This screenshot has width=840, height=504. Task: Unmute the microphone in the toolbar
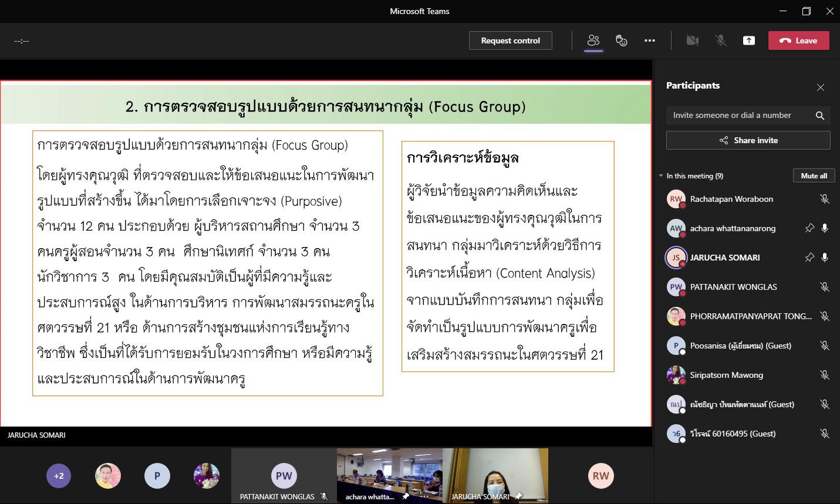(721, 40)
